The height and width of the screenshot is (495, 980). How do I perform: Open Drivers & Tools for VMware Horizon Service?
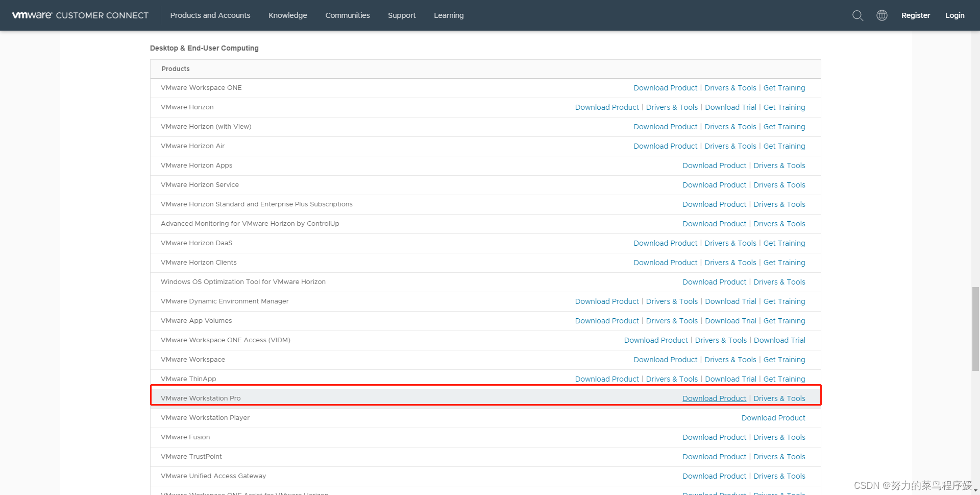click(x=779, y=185)
